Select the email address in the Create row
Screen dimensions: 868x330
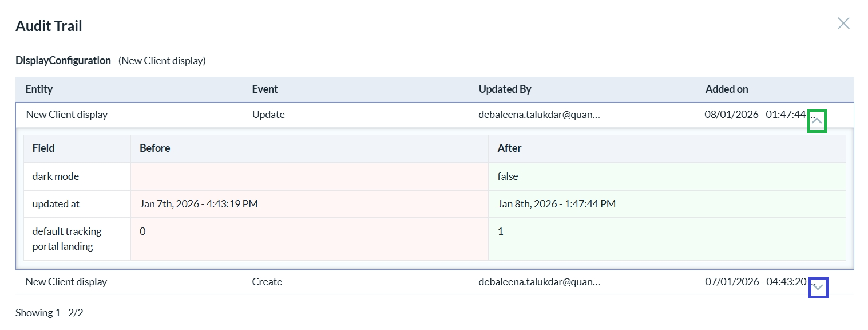pyautogui.click(x=540, y=281)
